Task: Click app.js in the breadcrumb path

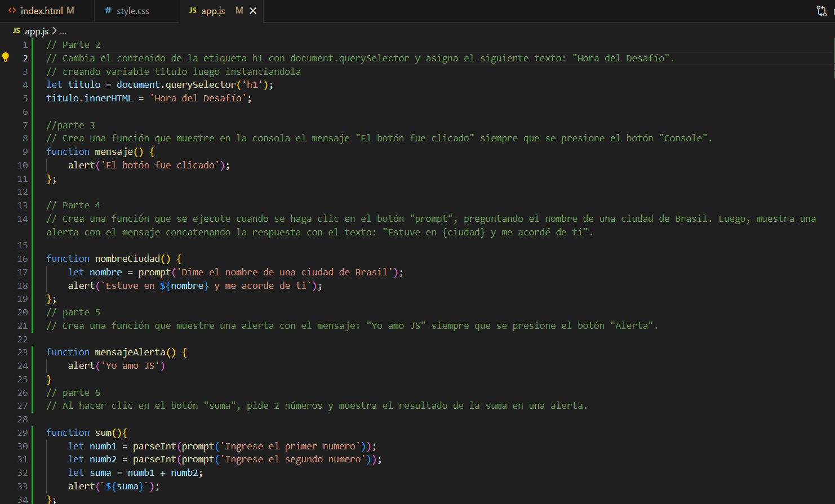Action: [x=37, y=32]
